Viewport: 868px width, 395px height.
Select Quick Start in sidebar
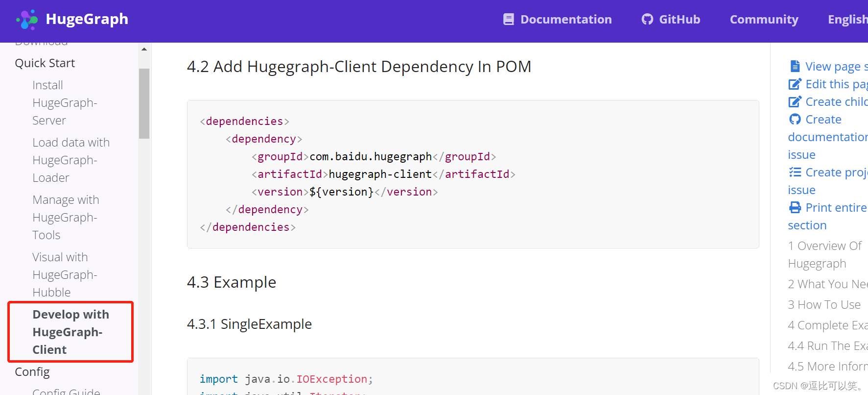pos(45,63)
